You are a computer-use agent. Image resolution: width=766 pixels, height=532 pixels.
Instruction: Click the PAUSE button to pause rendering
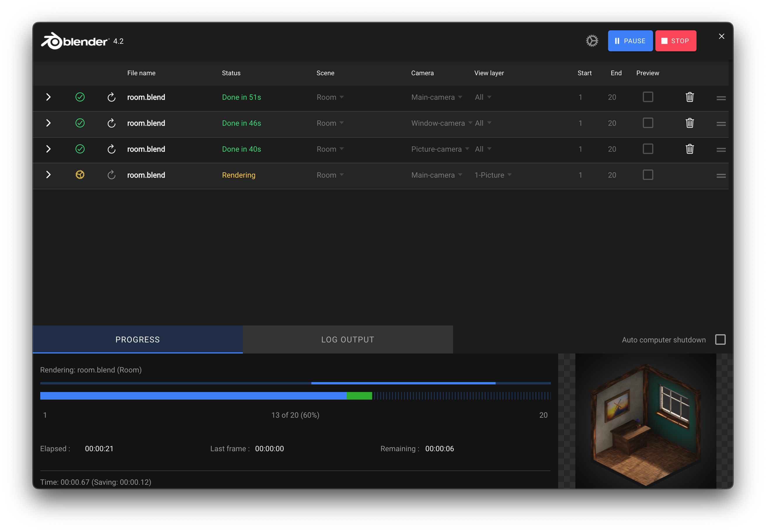[630, 41]
